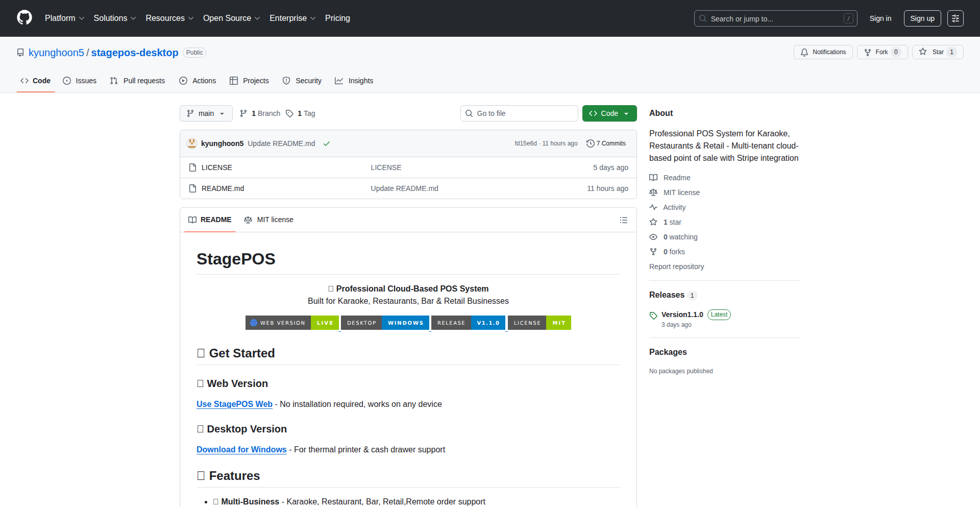Click kyunghoon5 avatar in commit row
This screenshot has height=507, width=980.
coord(192,143)
